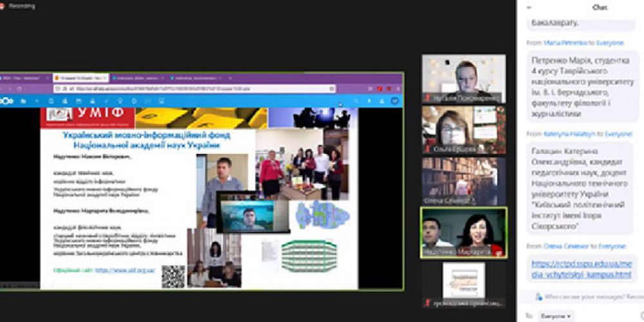The height and width of the screenshot is (322, 644).
Task: Switch to the first browser tab in shared screen
Action: pyautogui.click(x=24, y=77)
